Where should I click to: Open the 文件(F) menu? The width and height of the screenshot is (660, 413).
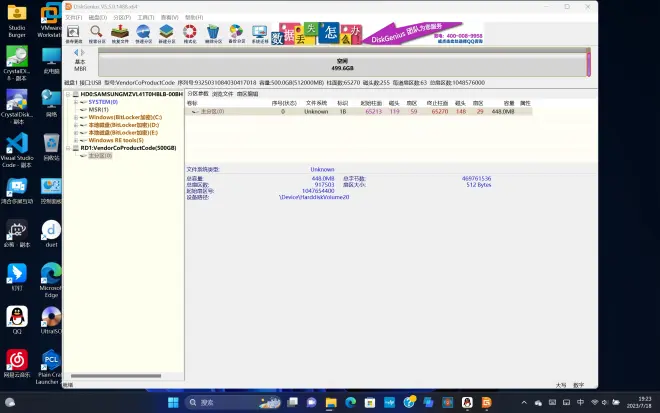pyautogui.click(x=74, y=17)
